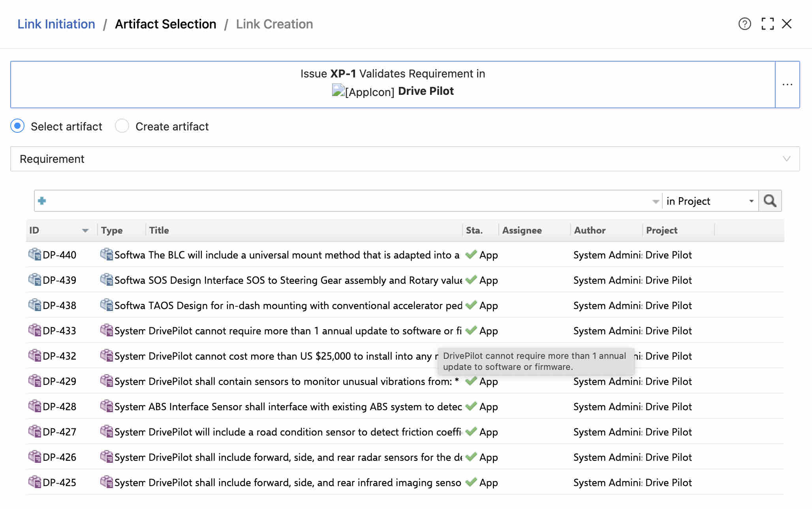This screenshot has width=812, height=509.
Task: Click the approved checkmark in DP-428 row
Action: (x=471, y=406)
